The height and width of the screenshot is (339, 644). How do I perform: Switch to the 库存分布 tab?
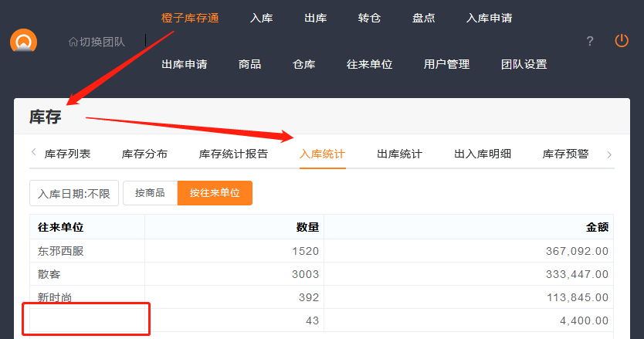click(x=144, y=154)
